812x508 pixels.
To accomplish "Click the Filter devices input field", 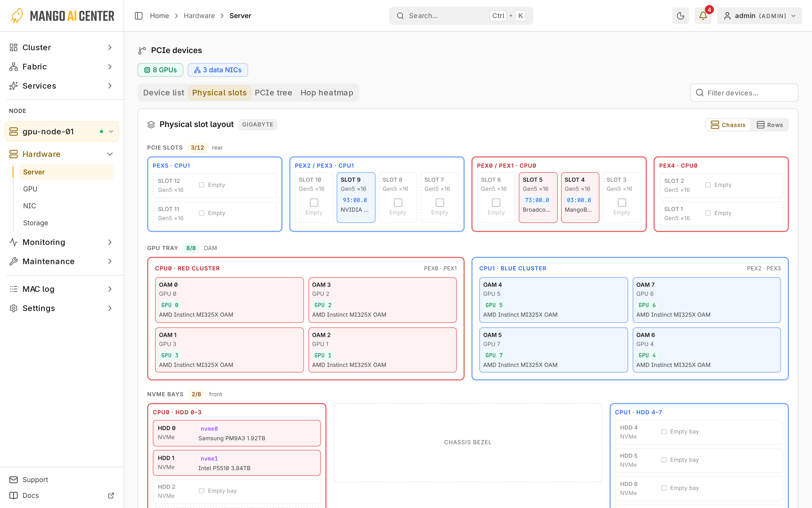I will 744,93.
